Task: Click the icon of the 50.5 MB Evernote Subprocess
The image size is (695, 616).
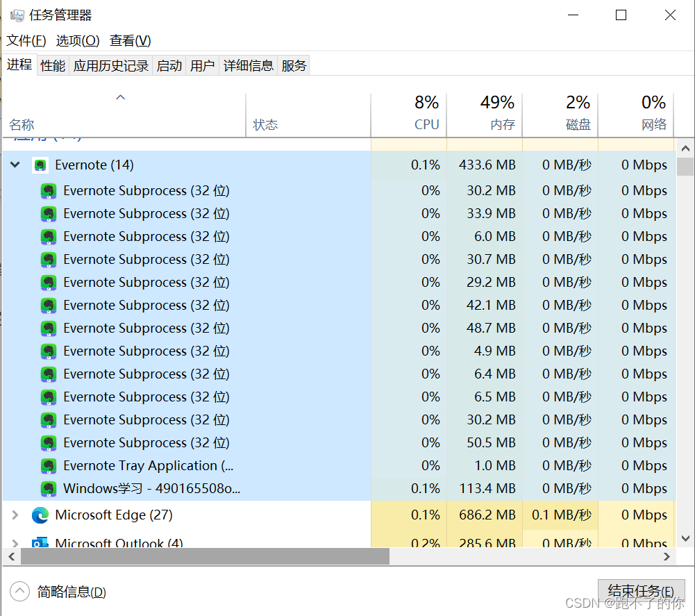Action: (x=49, y=442)
